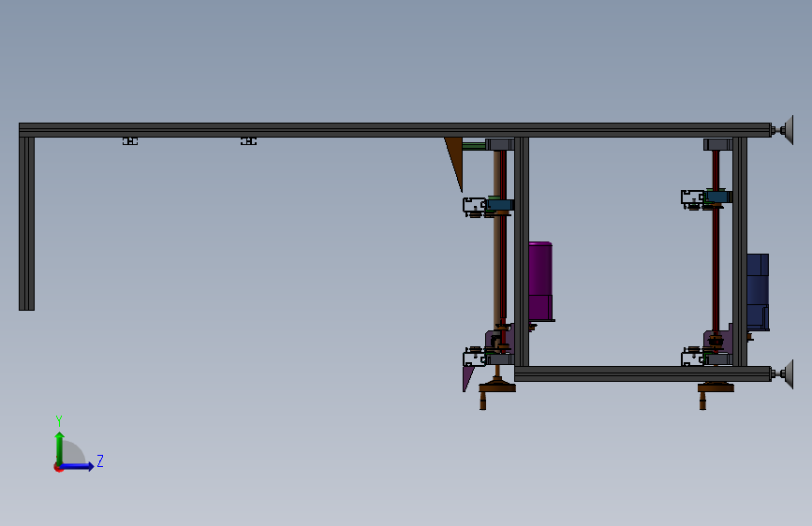Viewport: 812px width, 526px height.
Task: Click the red X axis dot at the triad origin
Action: (58, 468)
